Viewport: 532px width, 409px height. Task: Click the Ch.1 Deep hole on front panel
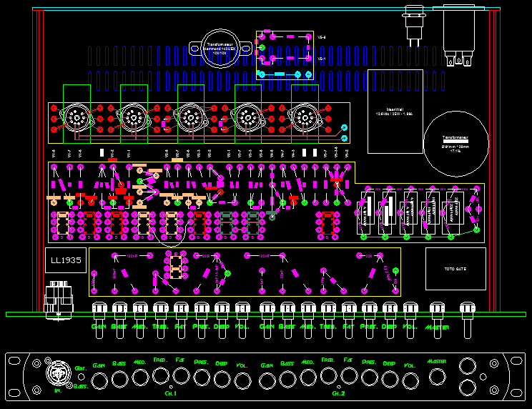222,379
